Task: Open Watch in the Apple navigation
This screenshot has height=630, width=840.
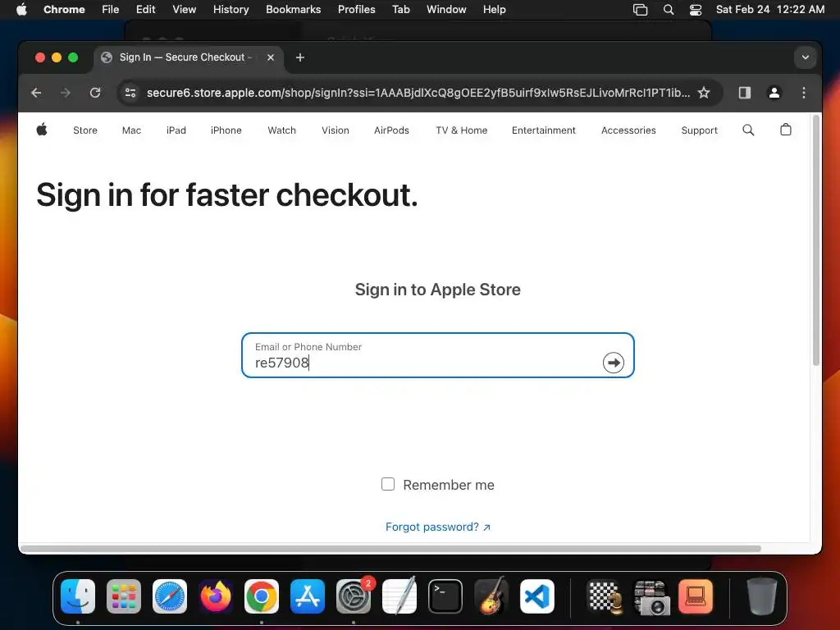Action: coord(282,130)
